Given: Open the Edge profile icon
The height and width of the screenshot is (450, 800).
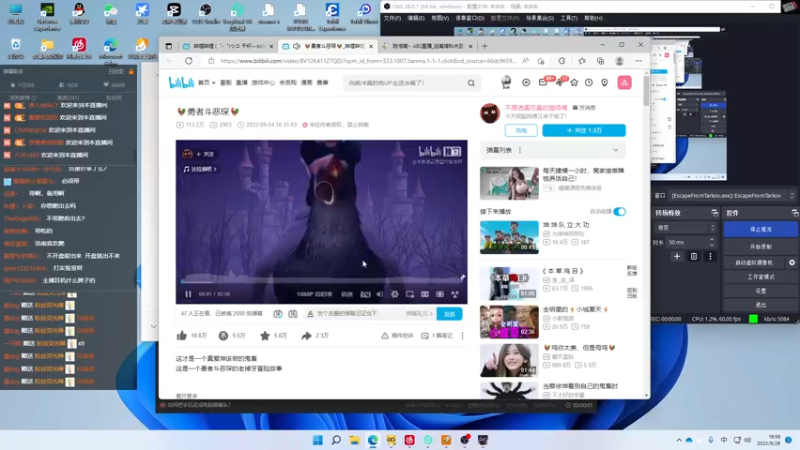Looking at the screenshot, I should point(619,61).
